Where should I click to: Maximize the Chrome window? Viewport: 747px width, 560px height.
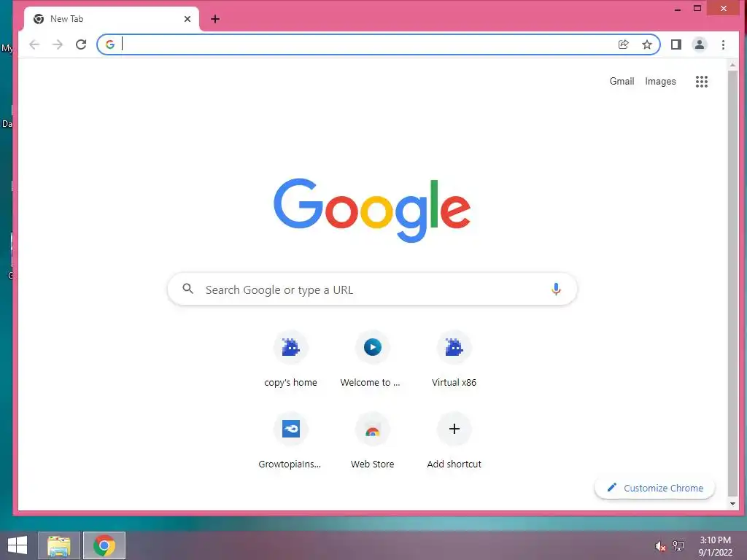(697, 9)
